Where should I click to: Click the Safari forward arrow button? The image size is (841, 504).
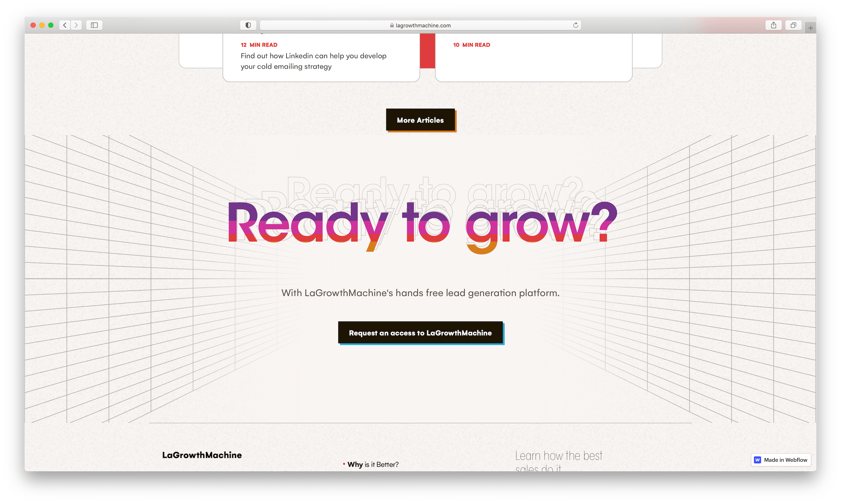(x=76, y=25)
